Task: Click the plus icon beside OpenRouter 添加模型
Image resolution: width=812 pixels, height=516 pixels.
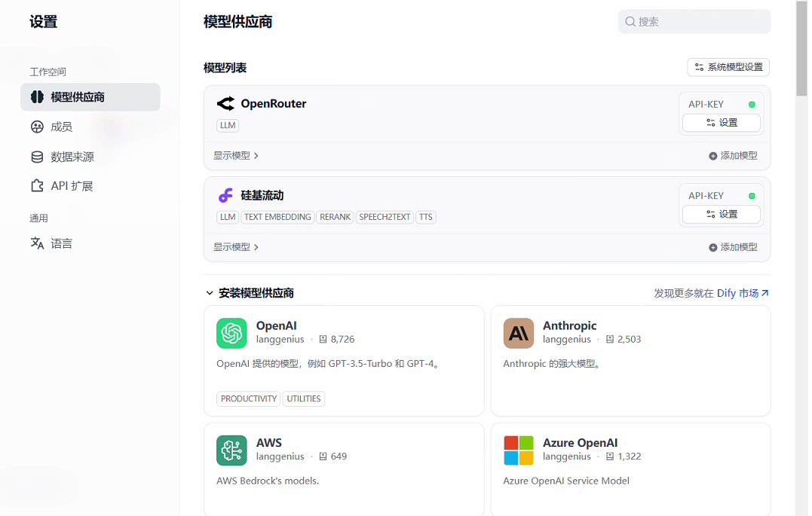Action: (713, 156)
